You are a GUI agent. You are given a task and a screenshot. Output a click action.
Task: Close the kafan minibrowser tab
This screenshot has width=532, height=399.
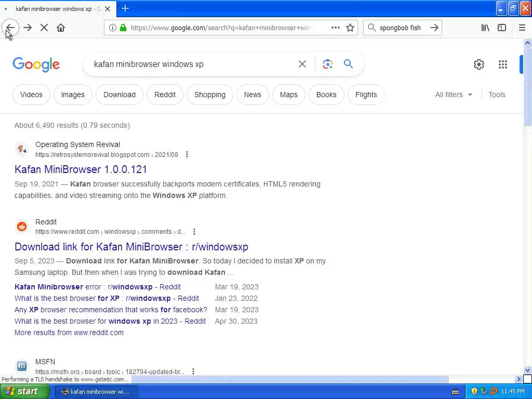pos(108,9)
